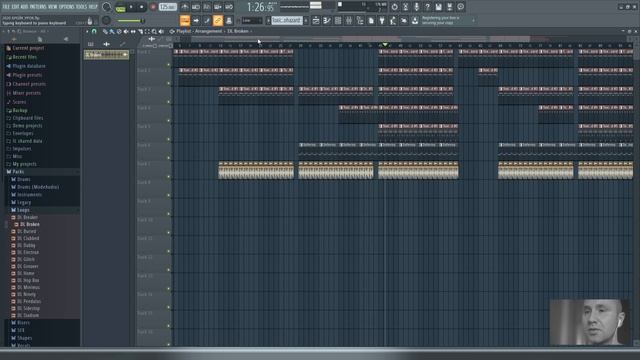Open the piano roll view icon
640x360 pixels.
(x=327, y=20)
